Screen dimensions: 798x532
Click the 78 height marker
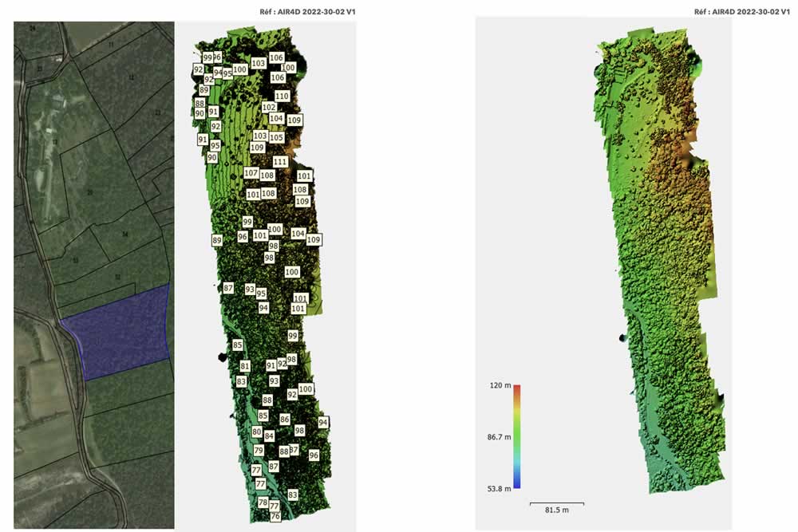[263, 502]
